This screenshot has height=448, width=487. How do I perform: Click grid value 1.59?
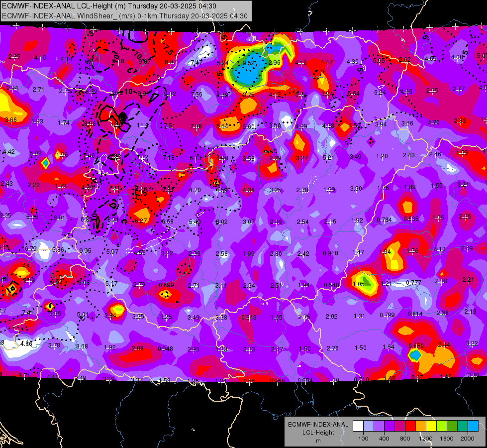click(462, 153)
